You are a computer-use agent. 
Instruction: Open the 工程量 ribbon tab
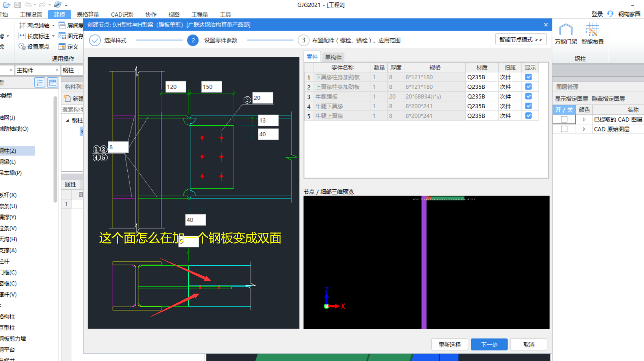(x=200, y=14)
